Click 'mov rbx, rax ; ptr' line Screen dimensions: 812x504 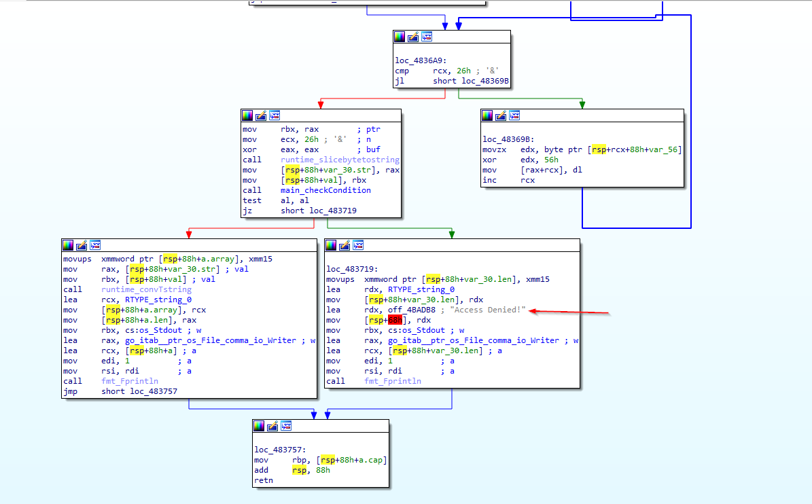(311, 129)
